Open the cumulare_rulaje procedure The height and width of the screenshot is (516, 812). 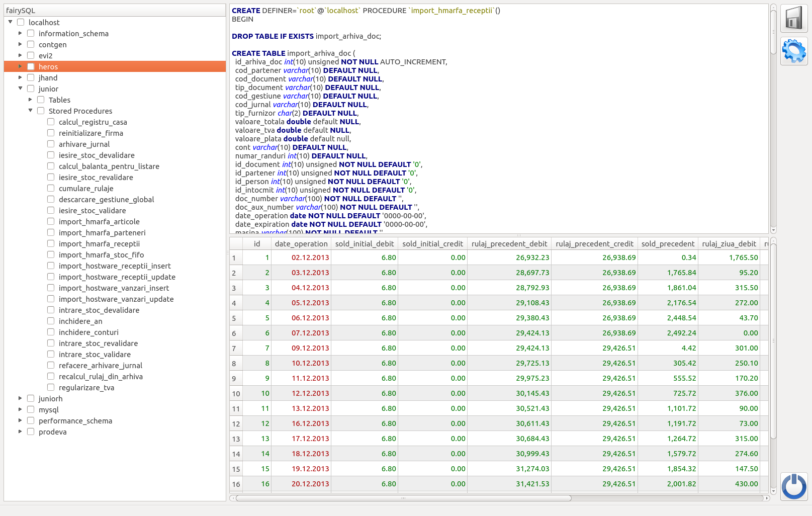click(86, 189)
